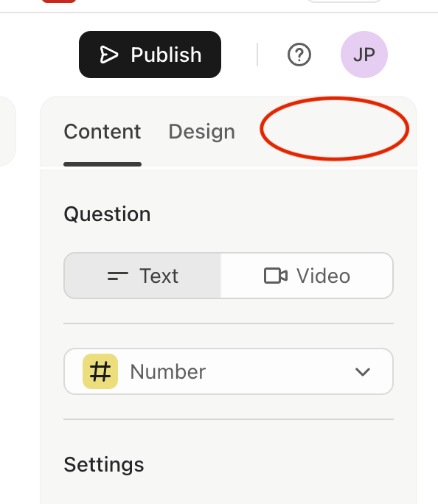Click the video camera icon

coord(276,276)
